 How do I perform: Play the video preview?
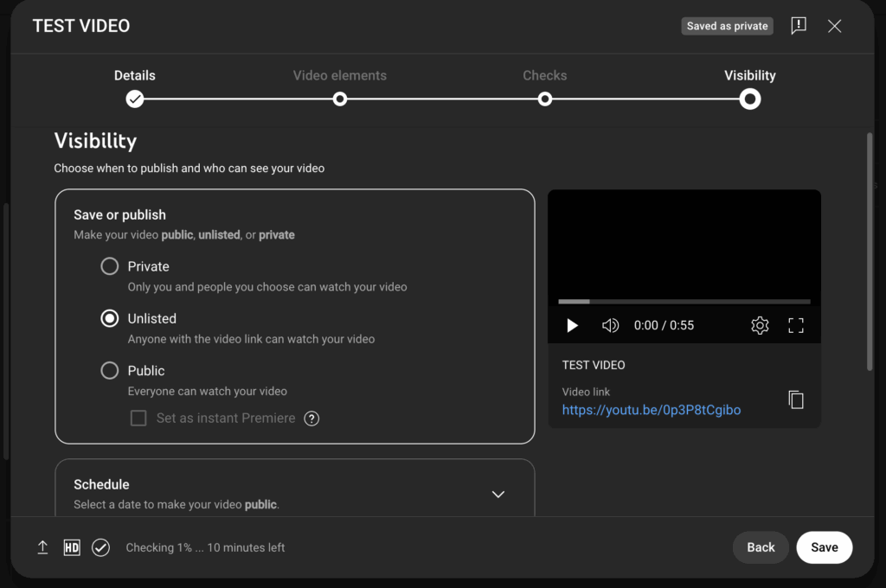(x=572, y=325)
